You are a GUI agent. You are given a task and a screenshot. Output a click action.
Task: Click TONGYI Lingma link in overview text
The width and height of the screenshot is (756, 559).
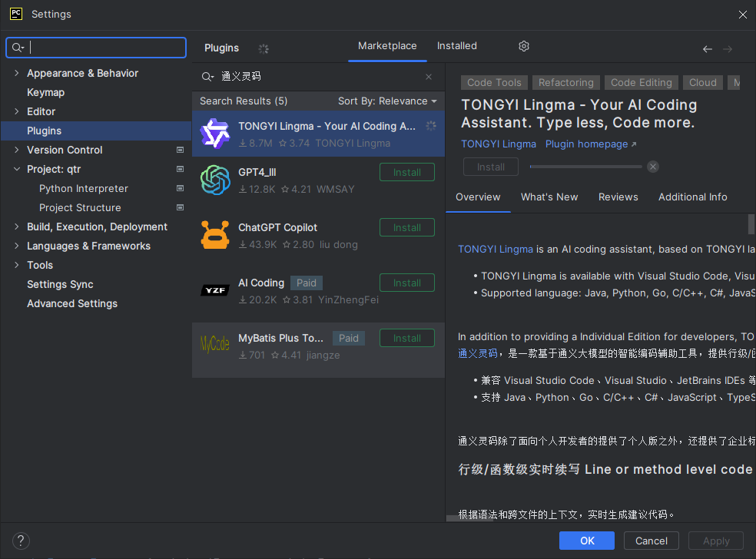click(x=495, y=249)
